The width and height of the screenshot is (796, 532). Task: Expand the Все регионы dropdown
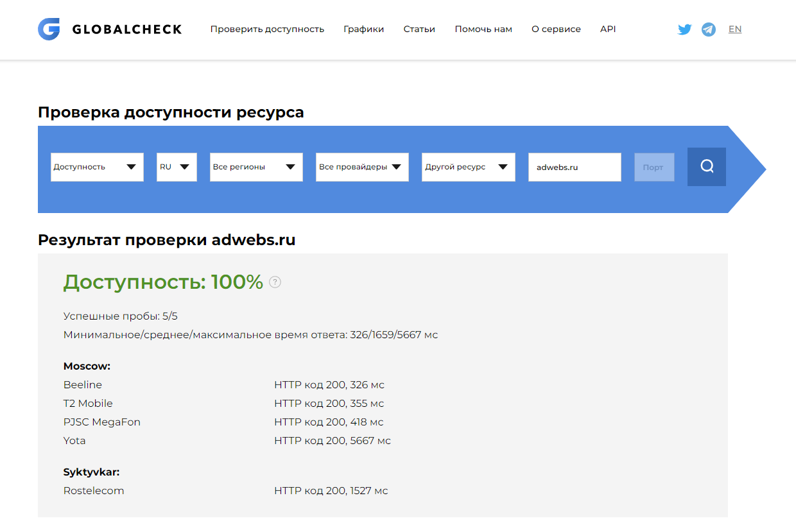tap(256, 167)
